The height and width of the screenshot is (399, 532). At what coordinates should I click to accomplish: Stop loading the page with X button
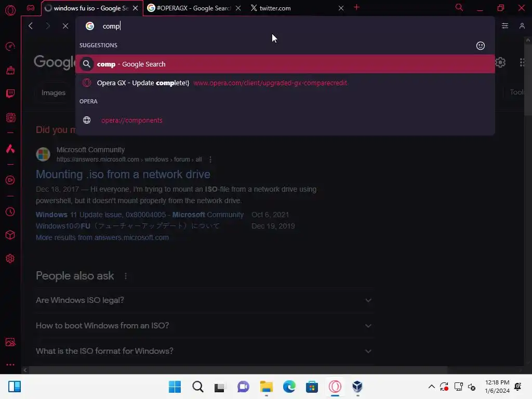click(x=65, y=26)
